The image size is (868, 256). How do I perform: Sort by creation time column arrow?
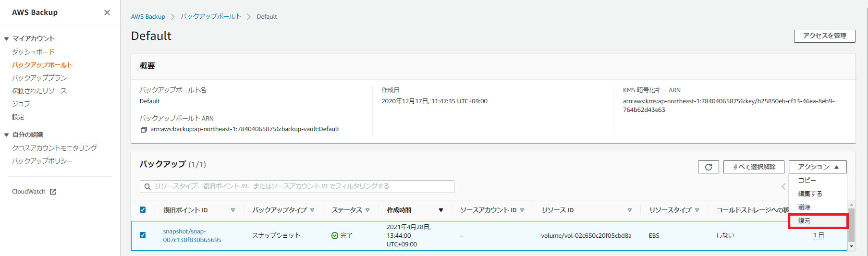[x=440, y=210]
